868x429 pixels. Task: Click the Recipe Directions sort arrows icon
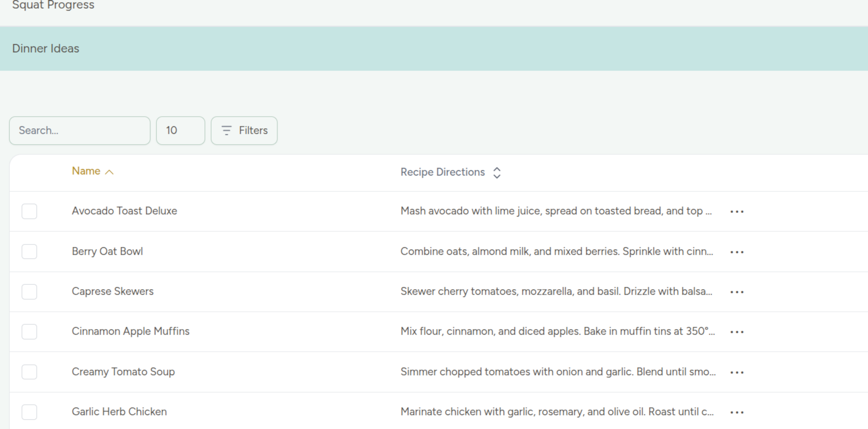[x=497, y=173]
